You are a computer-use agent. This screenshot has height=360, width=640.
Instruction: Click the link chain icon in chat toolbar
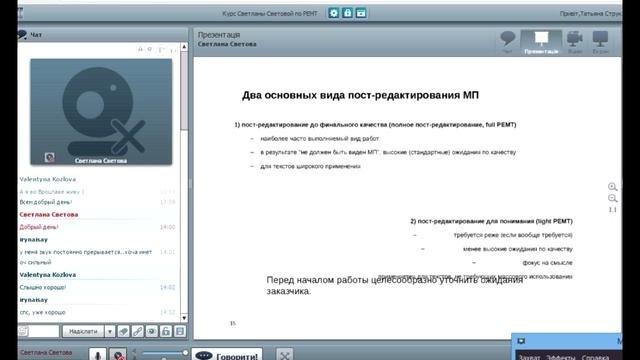click(138, 331)
